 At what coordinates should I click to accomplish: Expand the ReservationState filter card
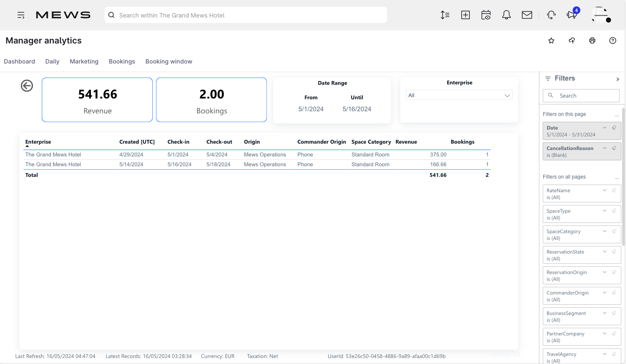(605, 251)
